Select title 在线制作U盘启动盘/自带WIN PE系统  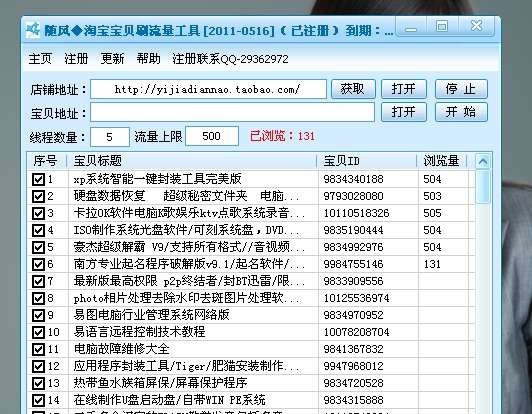click(169, 399)
